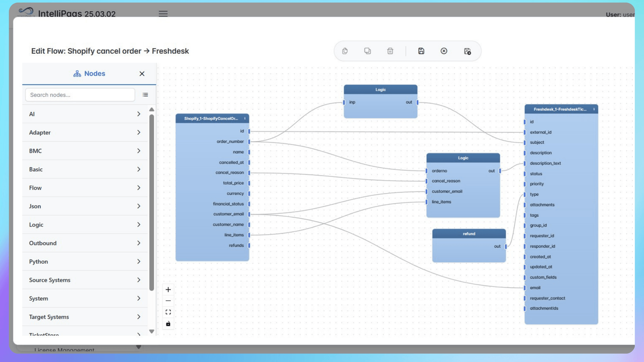
Task: Click the Freshdesk email input port
Action: point(525,288)
